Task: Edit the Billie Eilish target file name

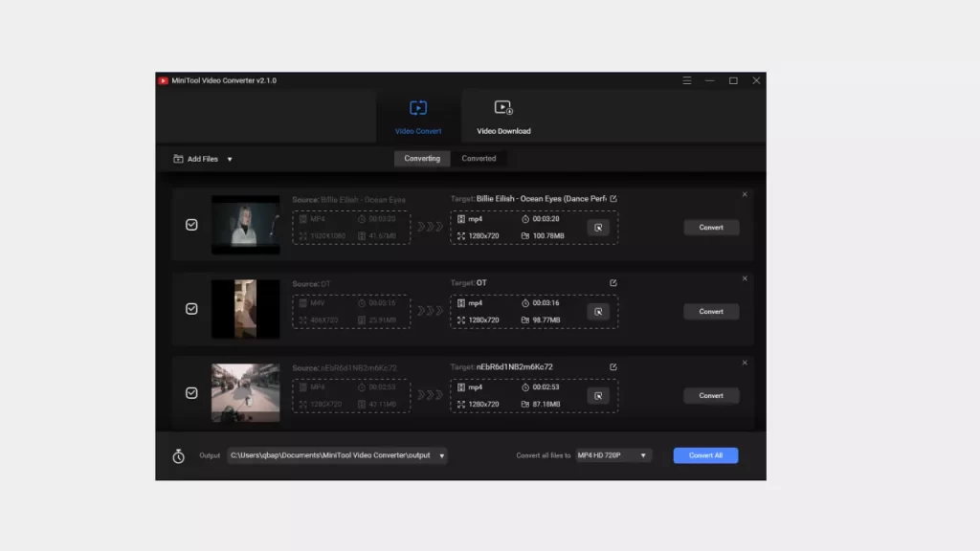Action: (613, 199)
